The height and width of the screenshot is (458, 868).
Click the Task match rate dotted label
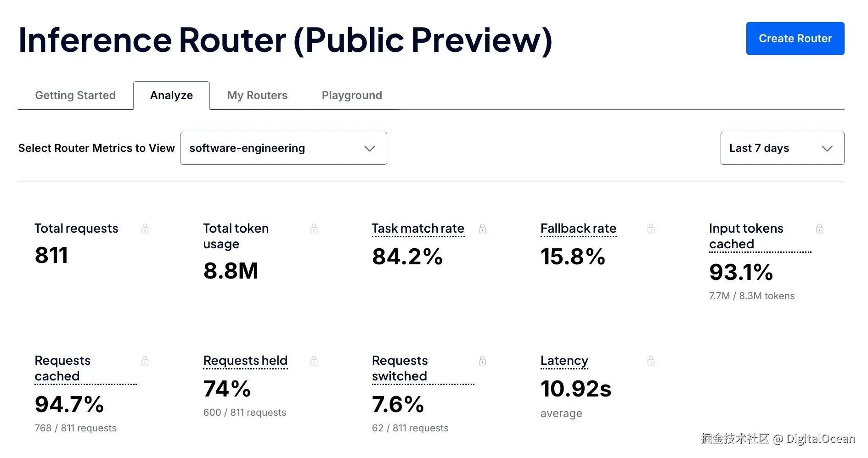coord(418,229)
